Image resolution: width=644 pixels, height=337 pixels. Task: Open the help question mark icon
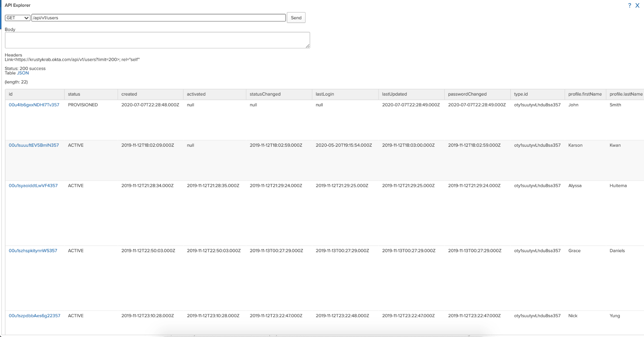pyautogui.click(x=629, y=5)
